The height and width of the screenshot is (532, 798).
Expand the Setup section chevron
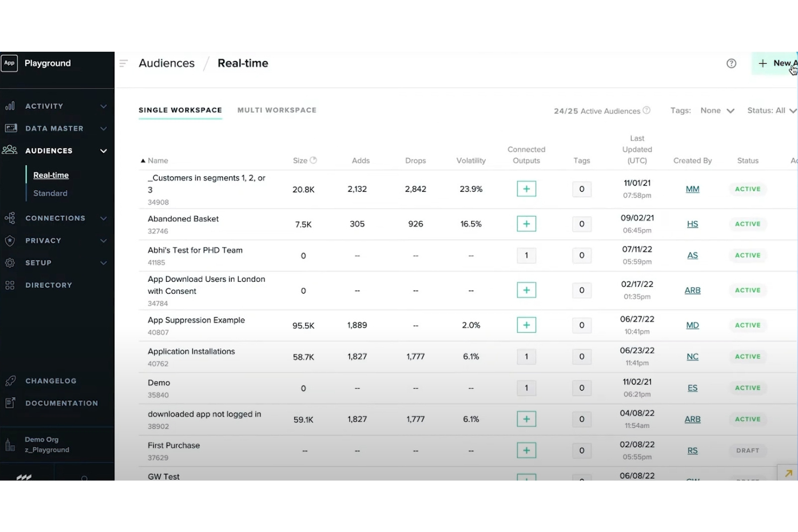pos(103,262)
